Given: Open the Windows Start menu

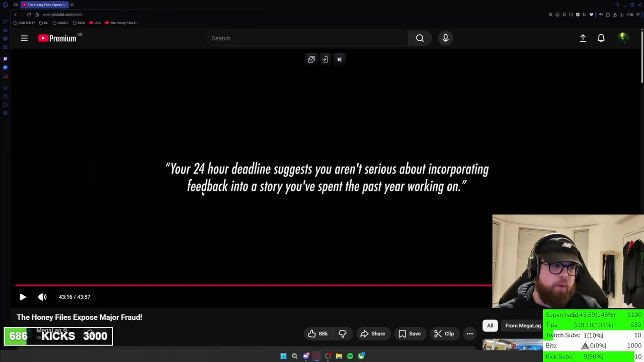Looking at the screenshot, I should [x=283, y=356].
